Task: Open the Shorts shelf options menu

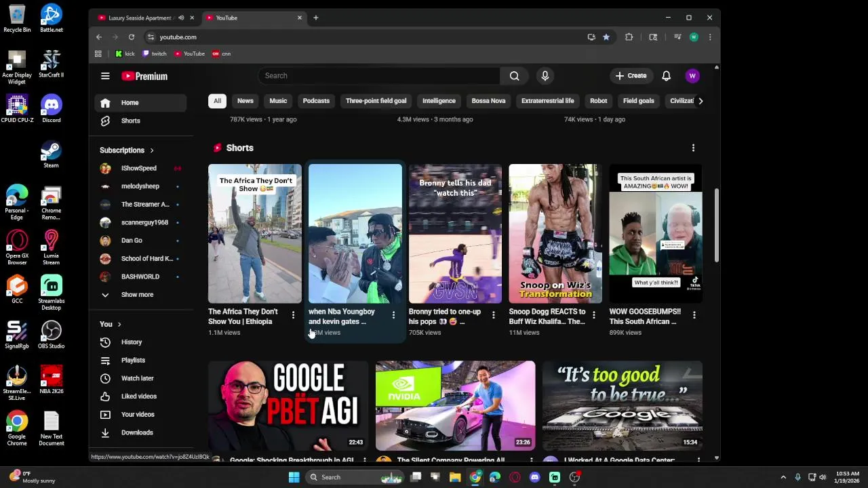Action: (x=693, y=148)
